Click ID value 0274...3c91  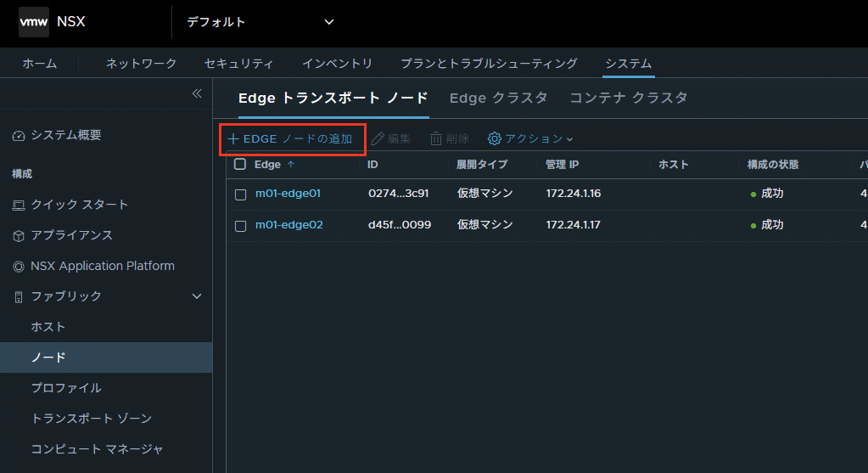click(x=399, y=194)
